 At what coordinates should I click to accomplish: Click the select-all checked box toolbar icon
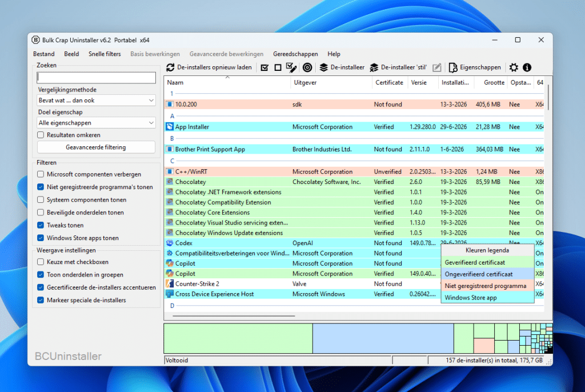pyautogui.click(x=265, y=67)
